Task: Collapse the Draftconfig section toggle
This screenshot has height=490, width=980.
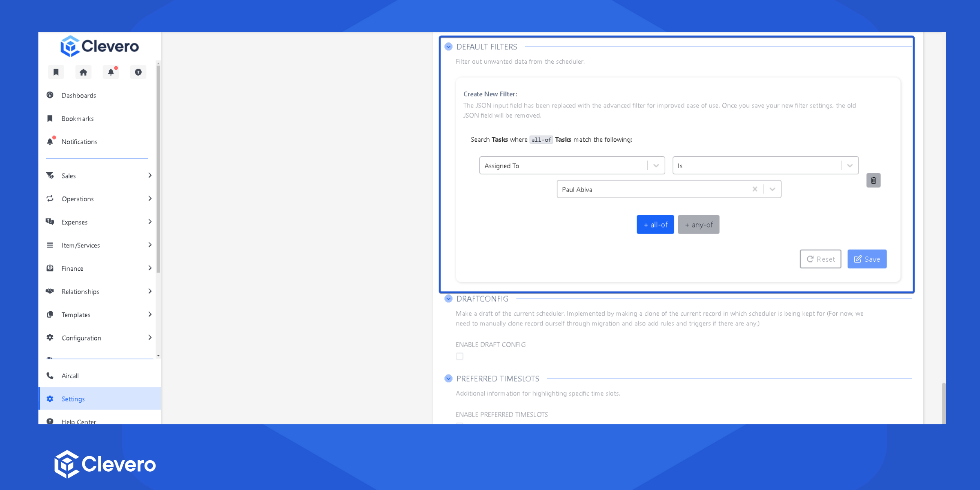Action: pos(448,298)
